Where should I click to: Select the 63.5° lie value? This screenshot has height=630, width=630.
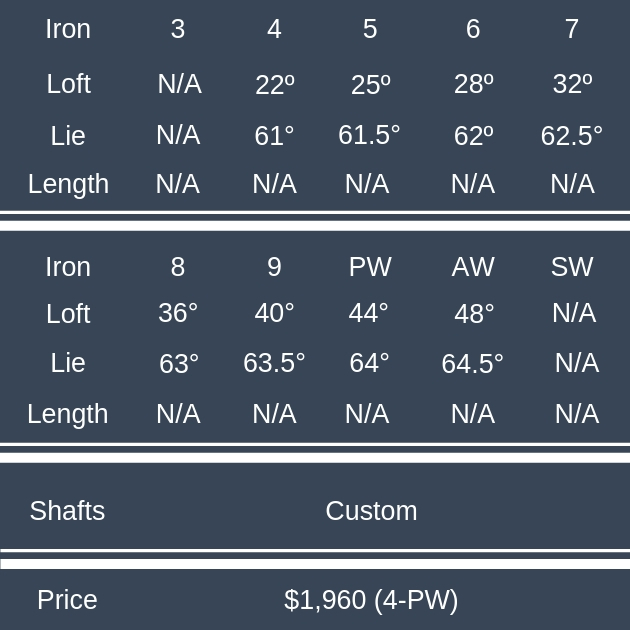click(274, 363)
